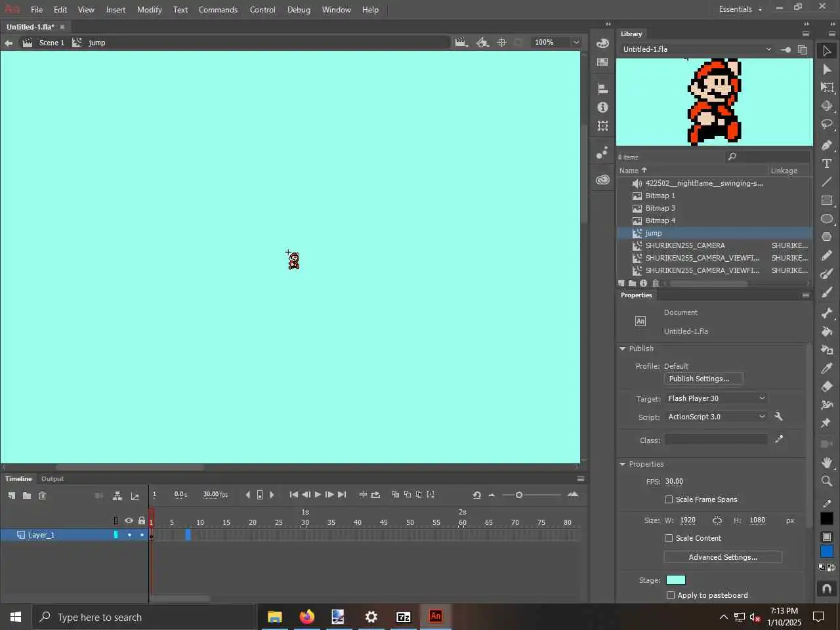
Task: Click the Advanced Settings button
Action: [x=723, y=557]
